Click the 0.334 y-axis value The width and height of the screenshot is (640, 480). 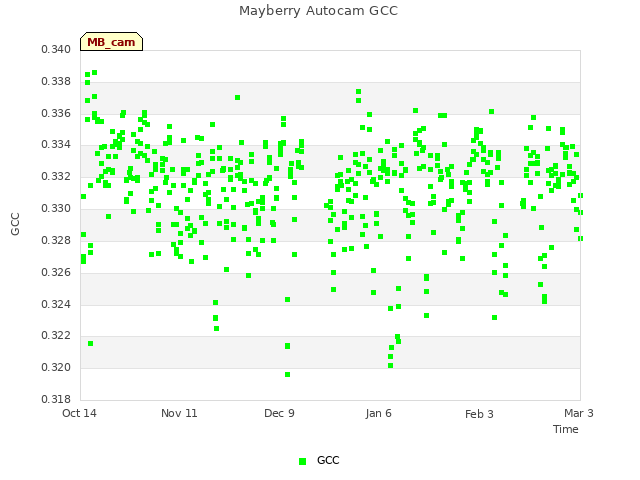pos(56,144)
